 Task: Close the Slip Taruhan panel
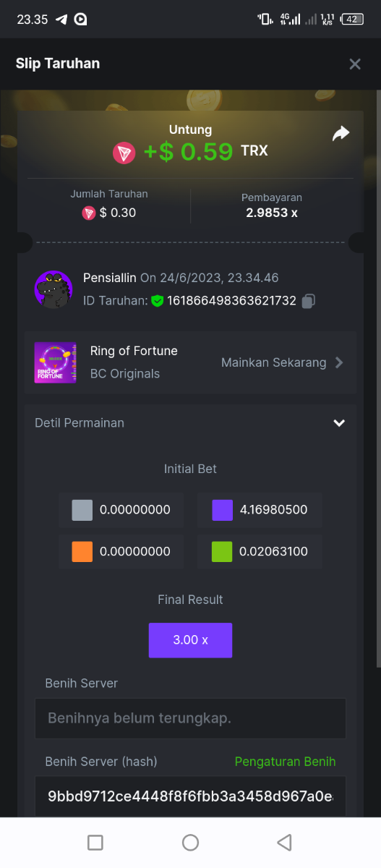pyautogui.click(x=355, y=64)
